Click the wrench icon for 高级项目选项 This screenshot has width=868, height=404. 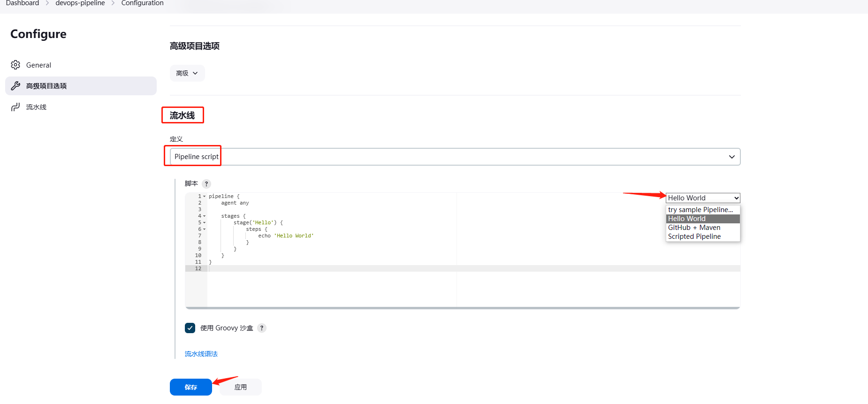15,86
